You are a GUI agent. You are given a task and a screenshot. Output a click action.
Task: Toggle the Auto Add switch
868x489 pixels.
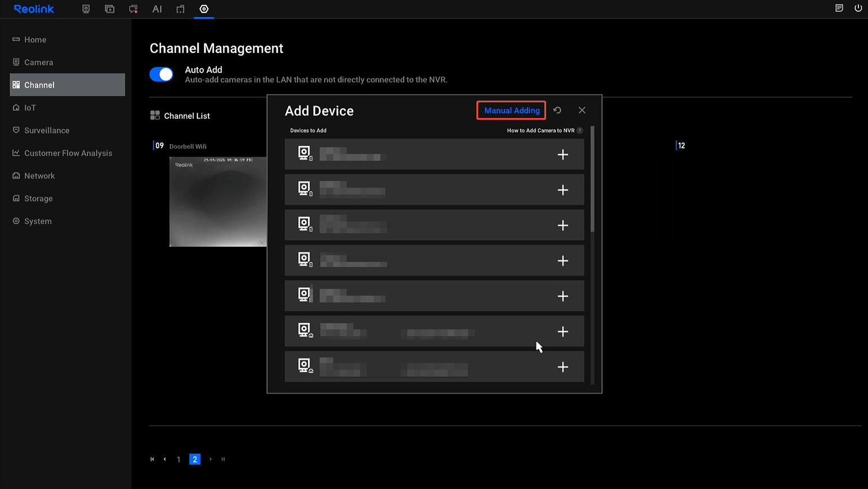(161, 74)
